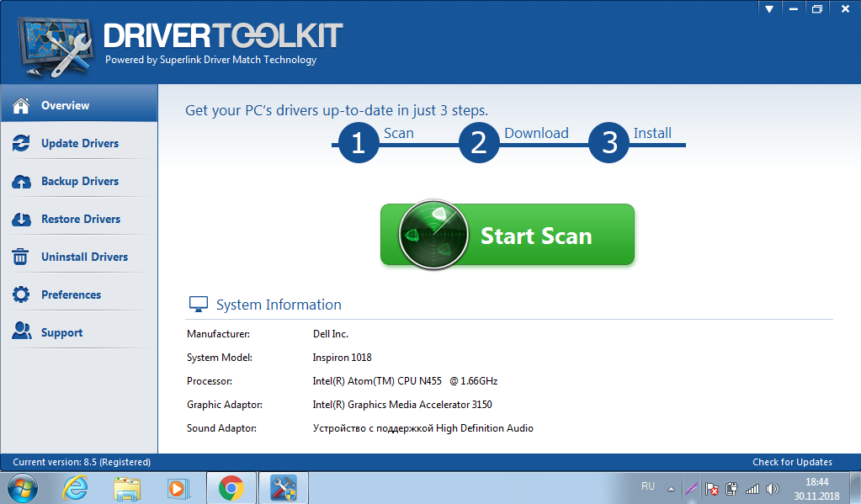This screenshot has width=861, height=504.
Task: Click the Restore Drivers cloud download icon
Action: (21, 219)
